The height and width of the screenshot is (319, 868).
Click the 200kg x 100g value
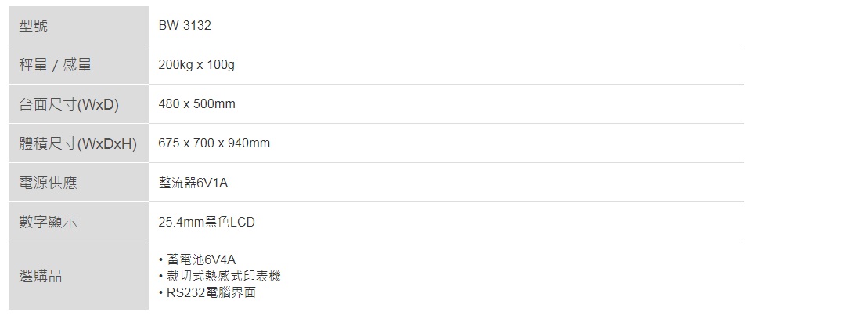coord(196,65)
